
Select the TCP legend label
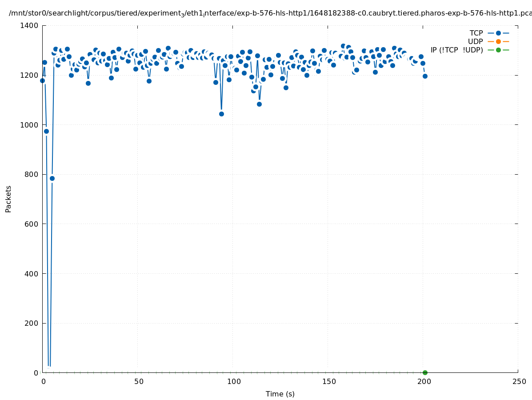coord(476,33)
